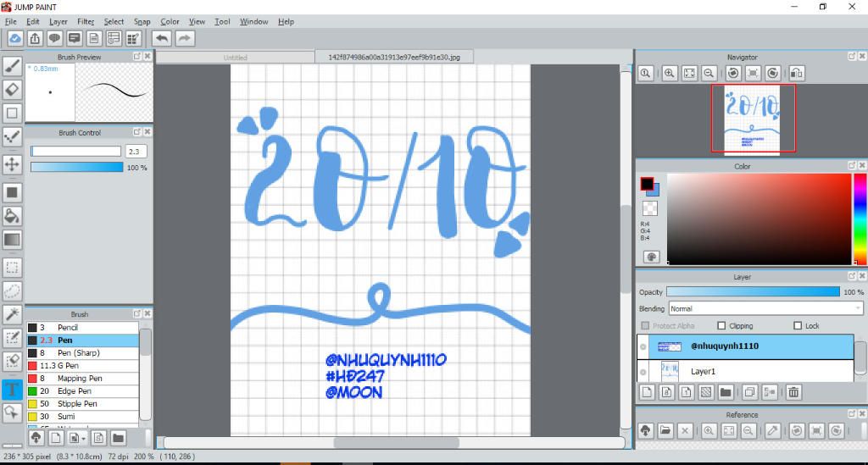Click the layer Opacity slider
This screenshot has height=465, width=868.
(x=753, y=291)
